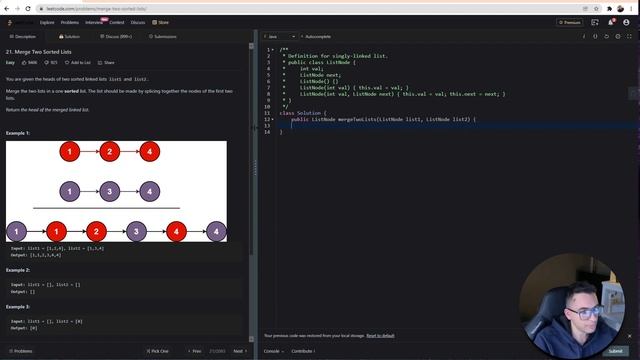Open Store in the top navigation
Viewport: 640px width, 360px height.
tap(160, 22)
